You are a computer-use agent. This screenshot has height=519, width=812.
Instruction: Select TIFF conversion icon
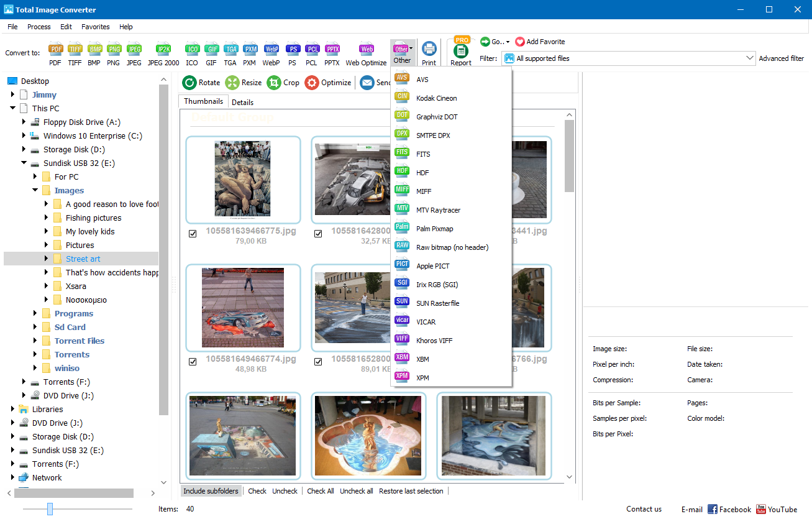click(x=75, y=54)
